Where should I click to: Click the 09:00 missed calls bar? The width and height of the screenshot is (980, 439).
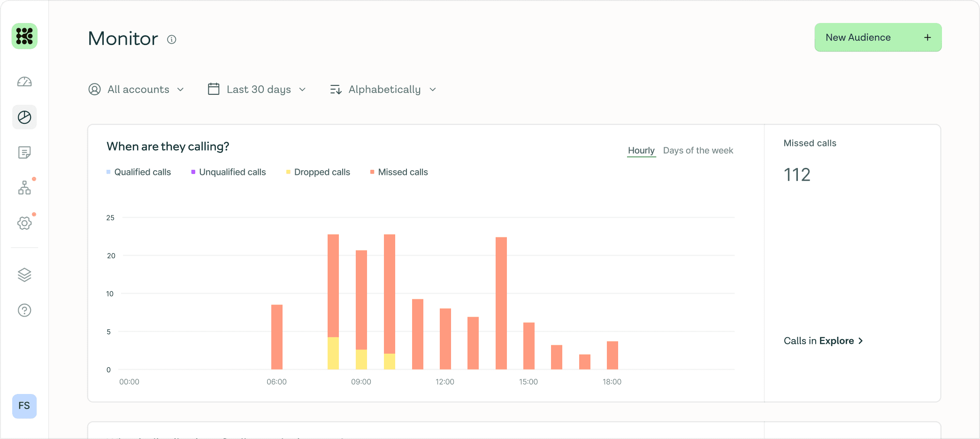pyautogui.click(x=361, y=300)
